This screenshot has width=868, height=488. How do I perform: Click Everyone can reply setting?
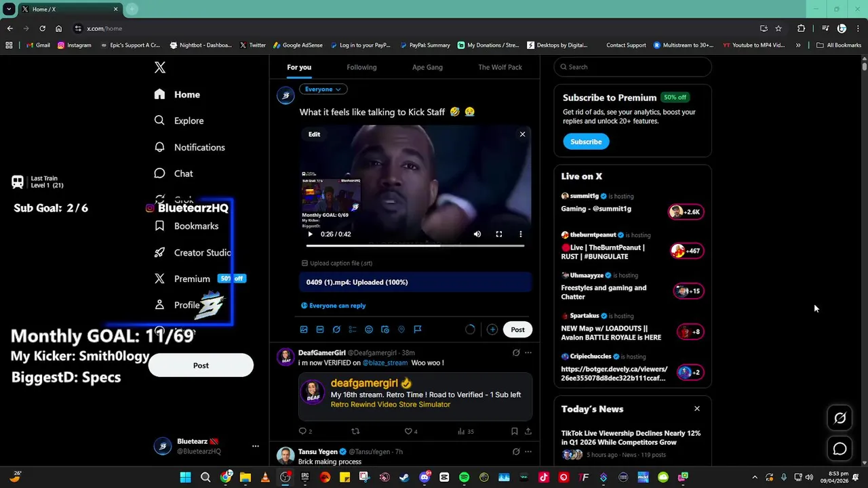pos(333,306)
